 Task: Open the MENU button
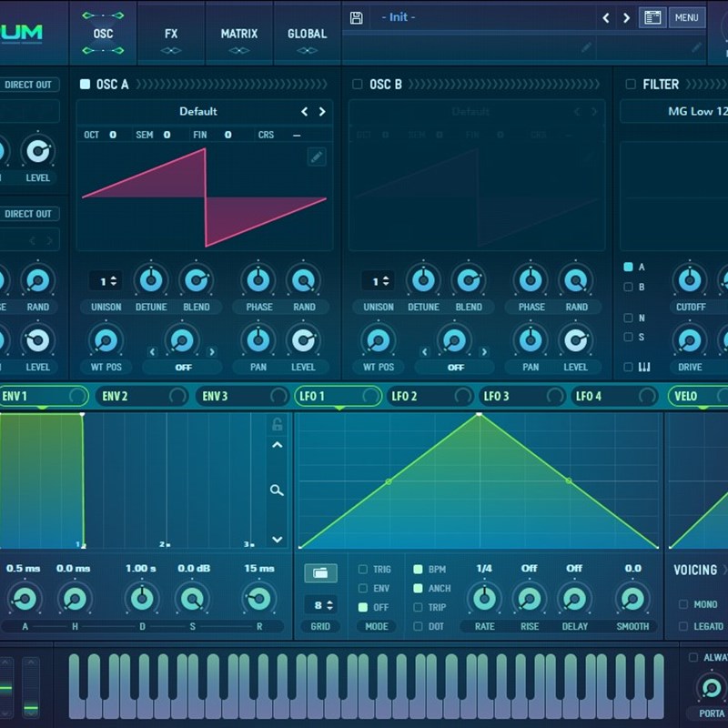687,17
